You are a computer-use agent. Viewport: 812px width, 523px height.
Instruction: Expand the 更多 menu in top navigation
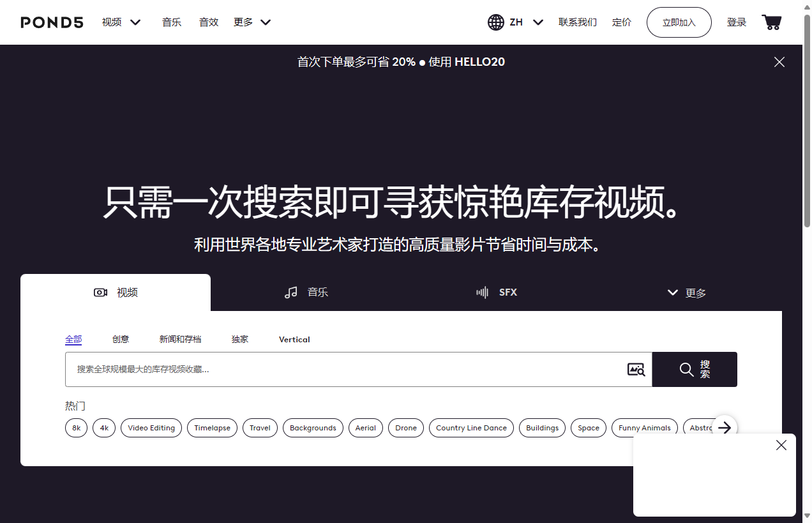[x=252, y=22]
